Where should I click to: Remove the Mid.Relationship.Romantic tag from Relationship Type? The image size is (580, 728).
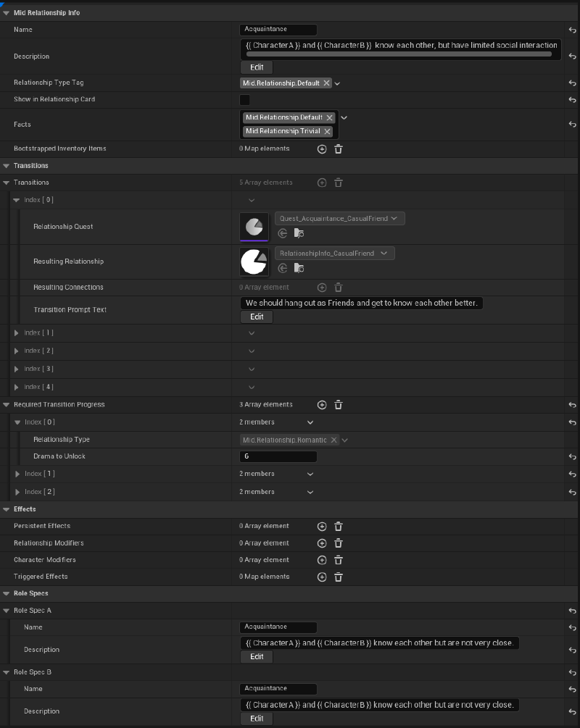[x=333, y=439]
